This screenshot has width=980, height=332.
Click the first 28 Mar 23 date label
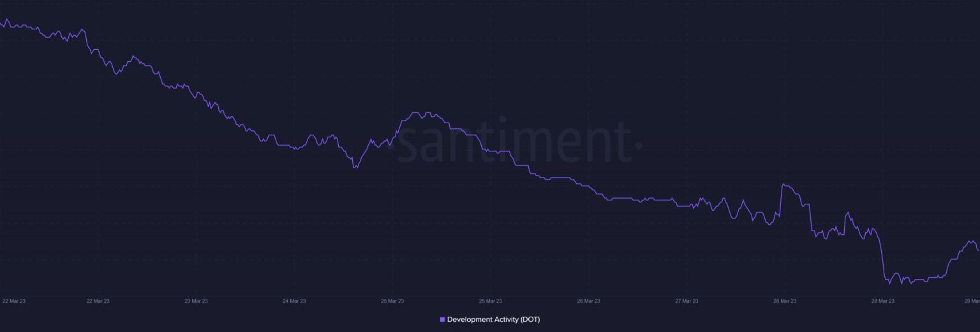pos(785,301)
